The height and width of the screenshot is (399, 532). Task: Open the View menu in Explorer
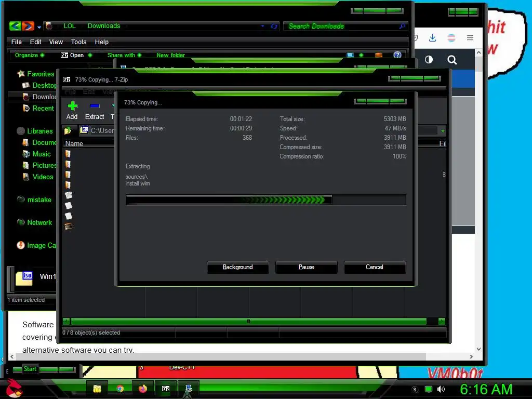56,42
